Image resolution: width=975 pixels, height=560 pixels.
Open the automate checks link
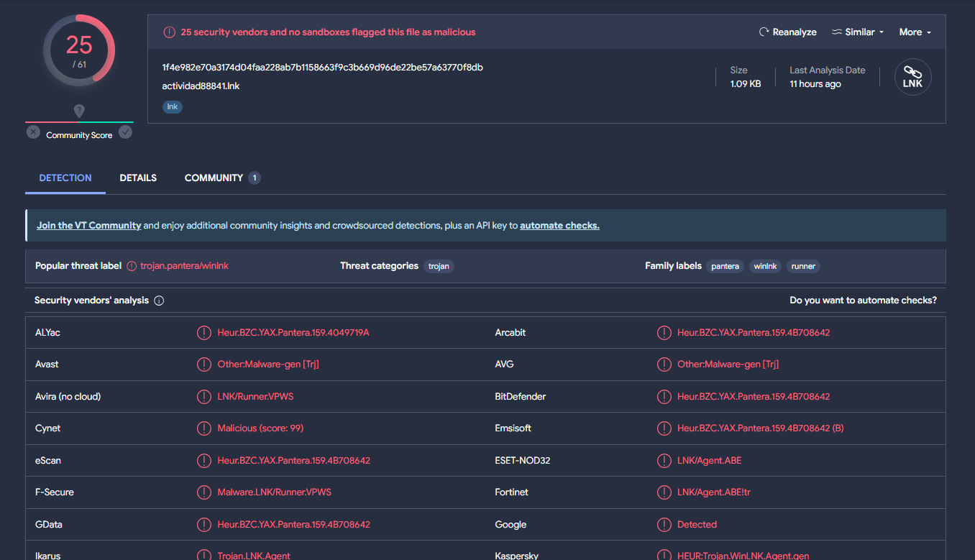559,226
